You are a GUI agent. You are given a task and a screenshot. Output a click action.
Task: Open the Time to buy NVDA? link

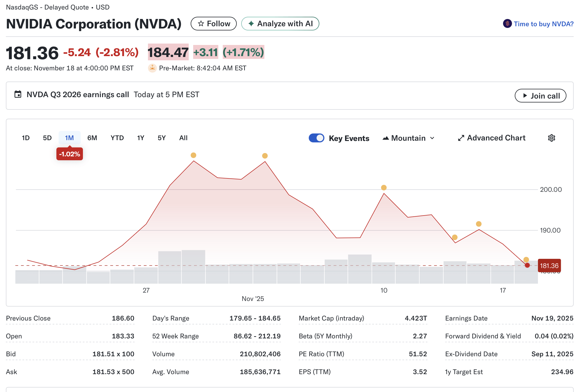pyautogui.click(x=544, y=24)
